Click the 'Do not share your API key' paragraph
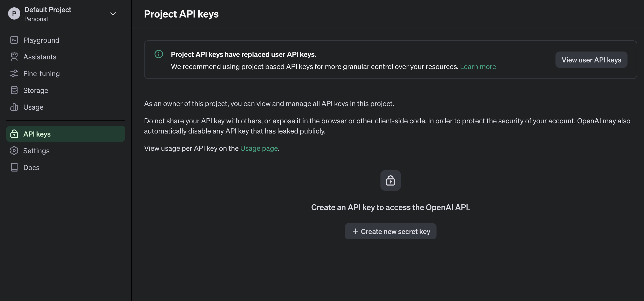 (x=387, y=126)
